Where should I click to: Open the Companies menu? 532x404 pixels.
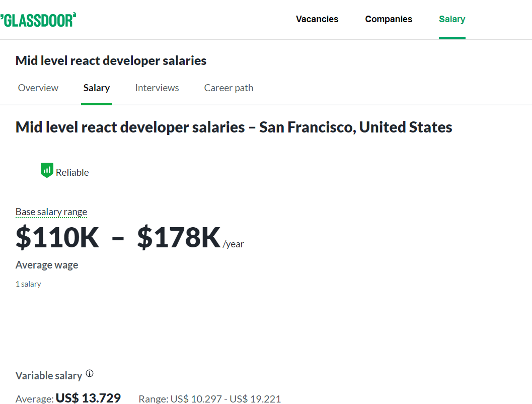pos(389,19)
